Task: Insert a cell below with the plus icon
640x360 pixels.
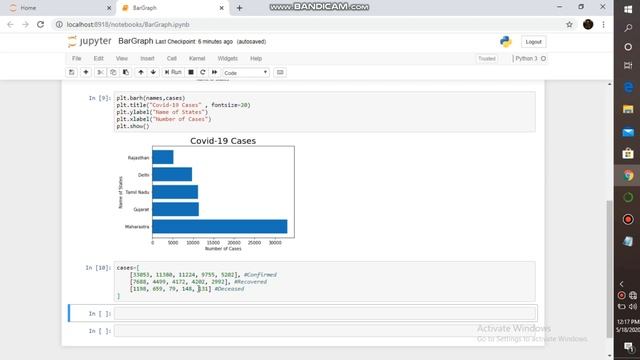Action: click(86, 72)
